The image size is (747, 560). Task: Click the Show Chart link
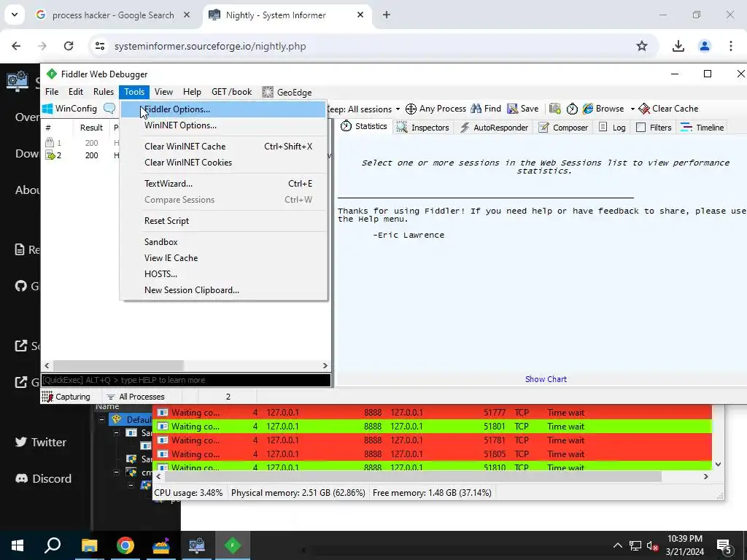point(546,379)
